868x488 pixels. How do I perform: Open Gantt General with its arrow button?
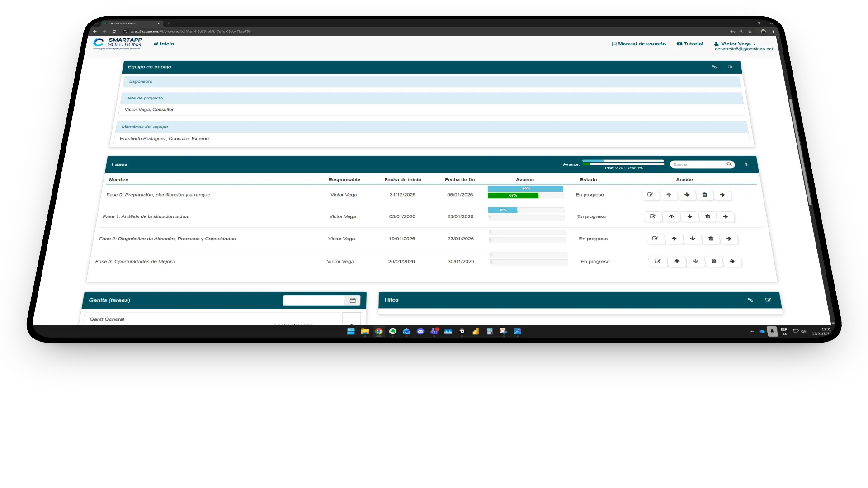click(352, 321)
